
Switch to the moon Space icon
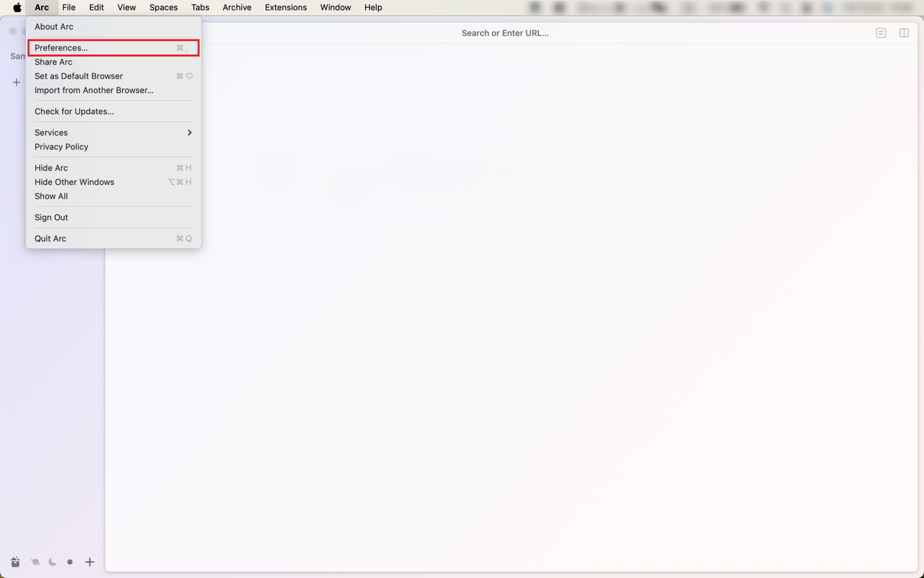(53, 562)
